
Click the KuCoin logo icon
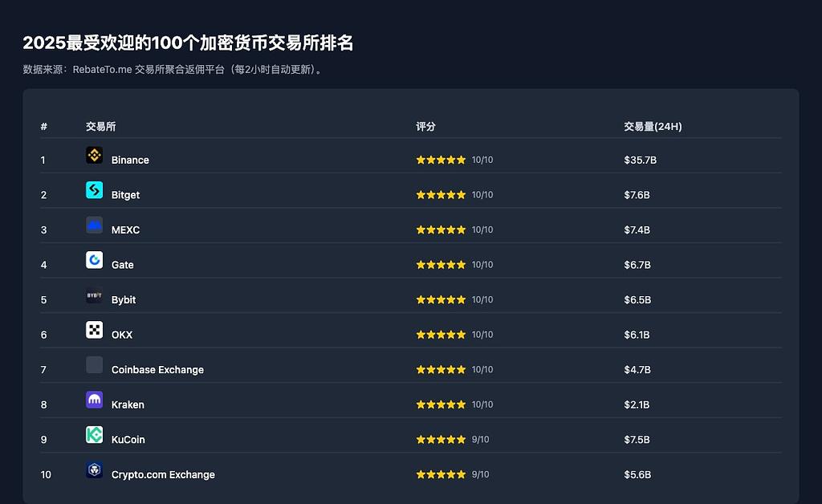coord(94,434)
